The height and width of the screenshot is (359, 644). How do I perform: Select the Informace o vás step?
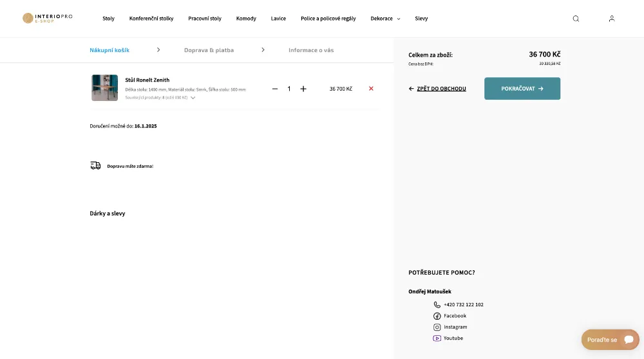pos(311,50)
